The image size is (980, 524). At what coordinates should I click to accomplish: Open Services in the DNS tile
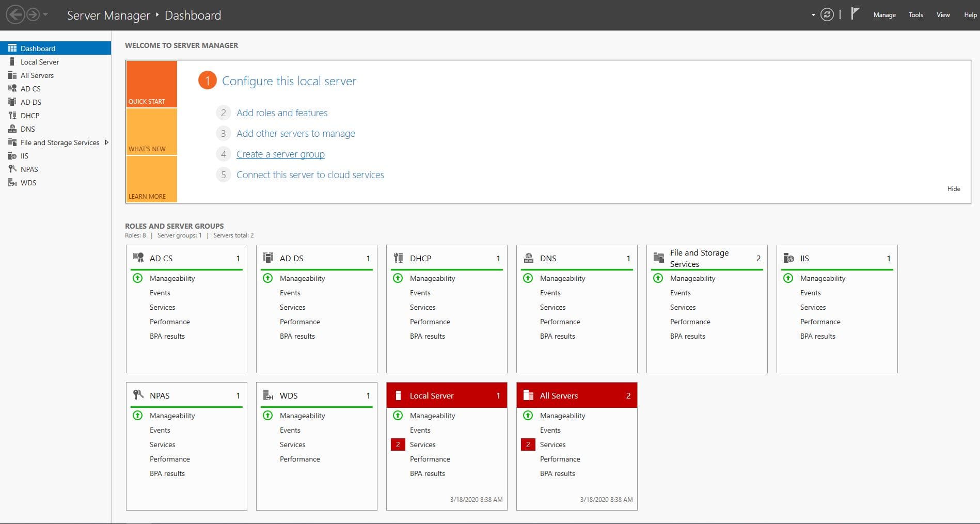553,307
